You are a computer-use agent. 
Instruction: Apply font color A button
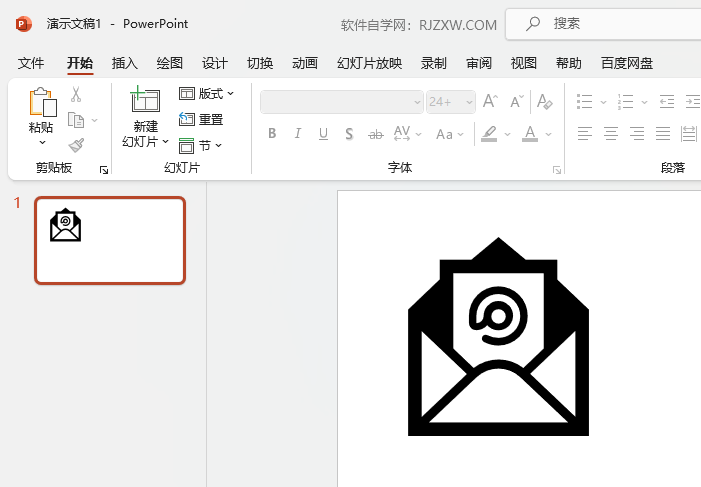point(530,134)
